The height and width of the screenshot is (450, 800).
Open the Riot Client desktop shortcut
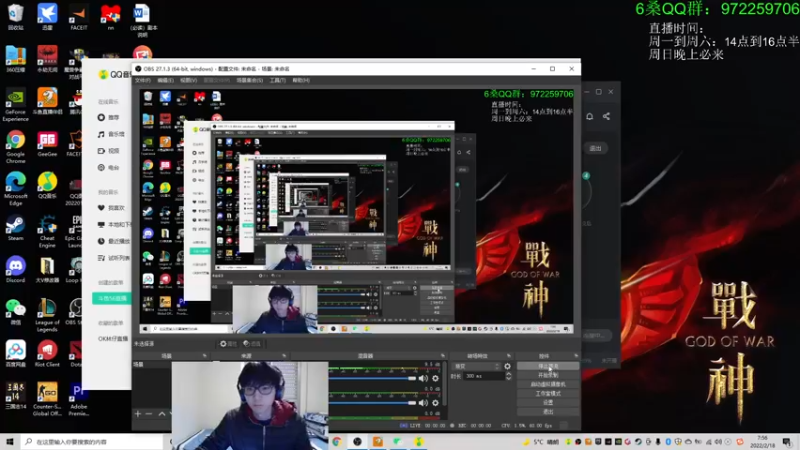(47, 354)
